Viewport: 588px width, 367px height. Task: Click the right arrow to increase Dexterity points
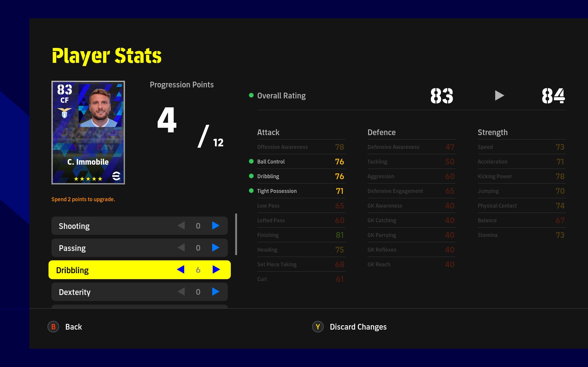[216, 292]
